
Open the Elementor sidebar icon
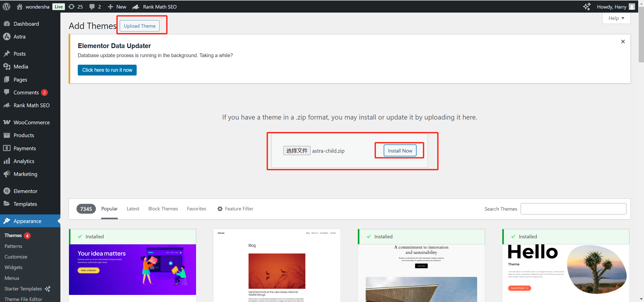(7, 191)
